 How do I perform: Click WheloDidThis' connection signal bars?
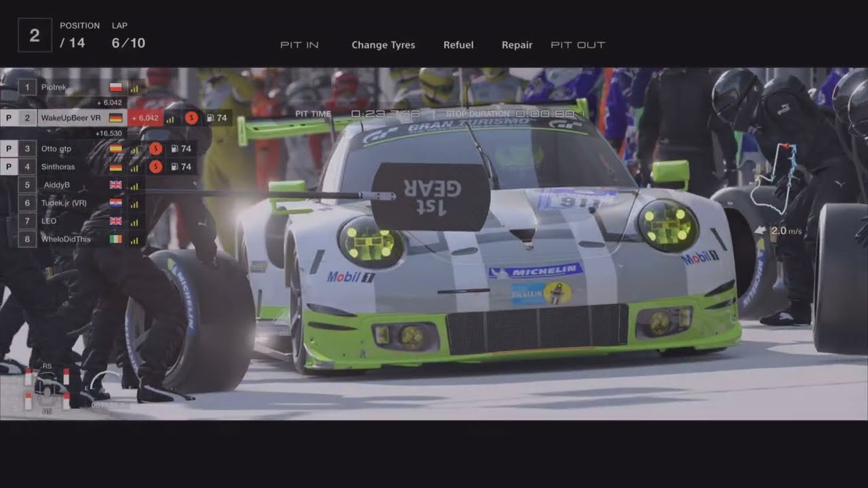[134, 241]
